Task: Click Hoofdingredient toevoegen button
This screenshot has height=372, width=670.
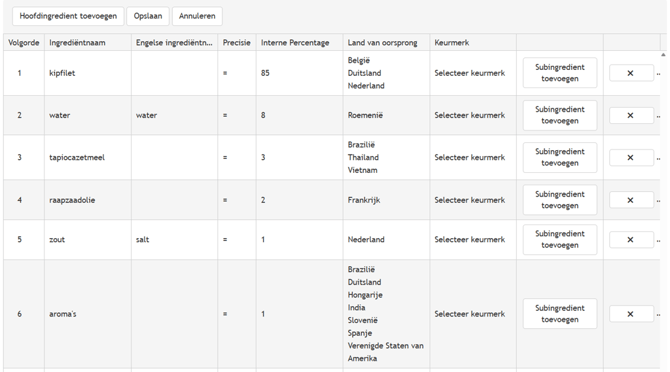Action: pyautogui.click(x=68, y=16)
